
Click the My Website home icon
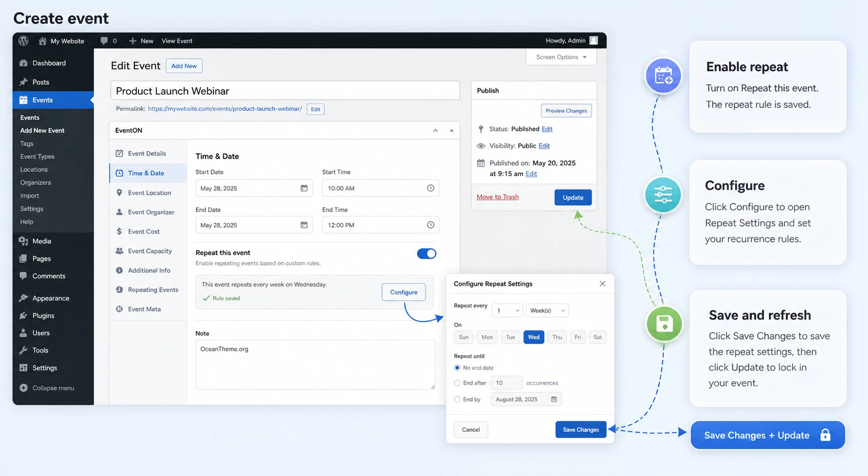point(43,40)
